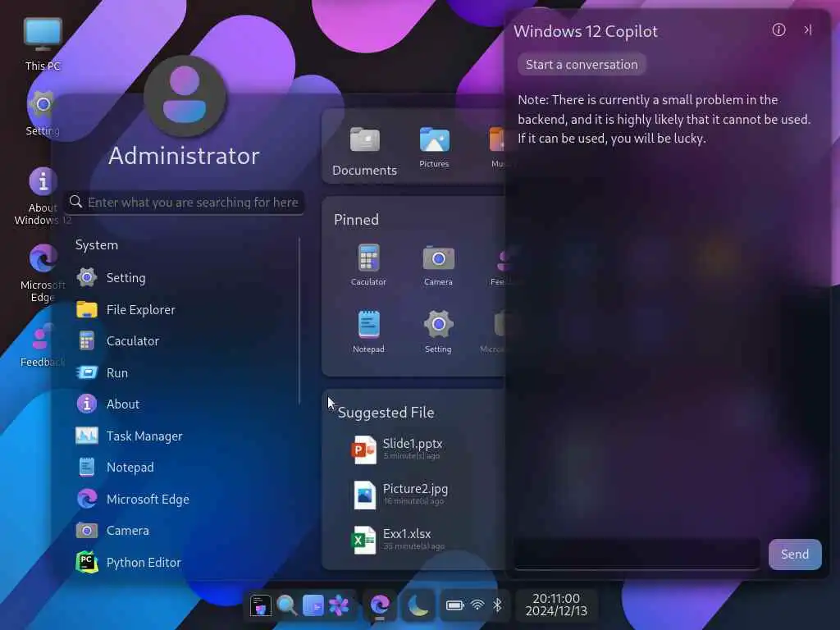Open Notepad in the System list
The width and height of the screenshot is (840, 630).
[x=115, y=467]
